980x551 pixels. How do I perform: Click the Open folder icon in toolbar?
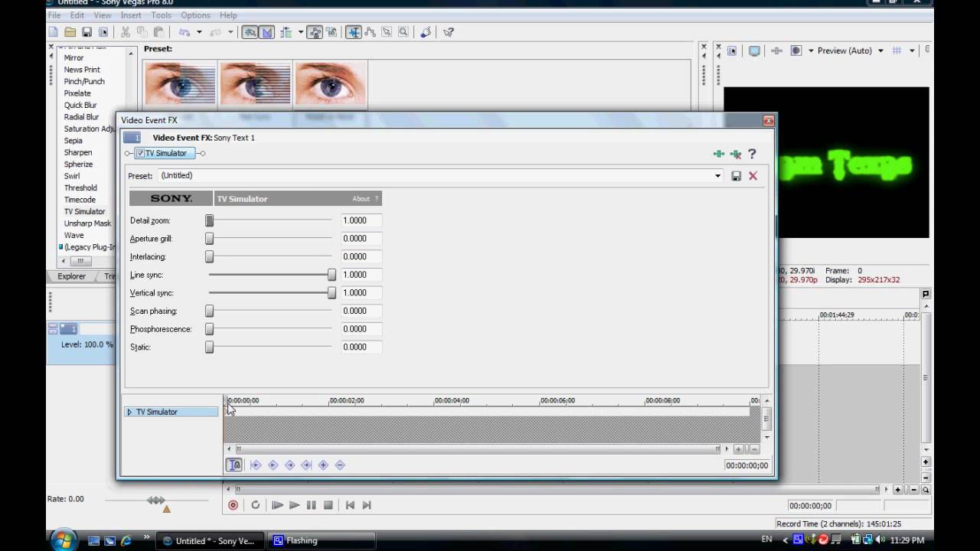pyautogui.click(x=70, y=32)
